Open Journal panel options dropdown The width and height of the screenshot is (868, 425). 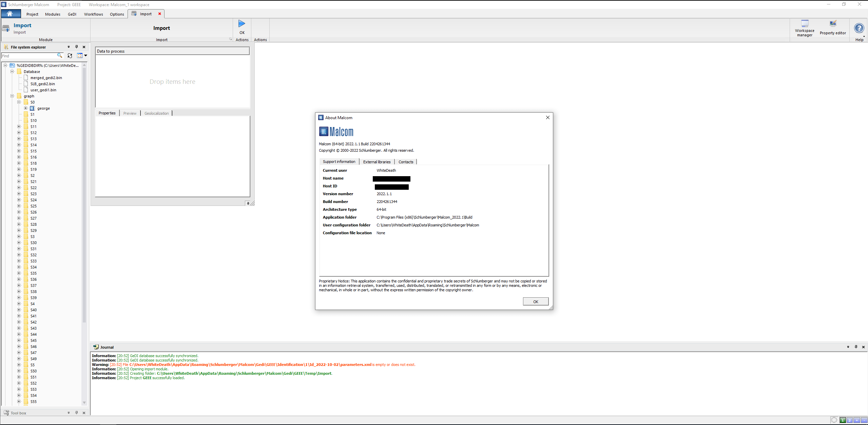tap(848, 347)
